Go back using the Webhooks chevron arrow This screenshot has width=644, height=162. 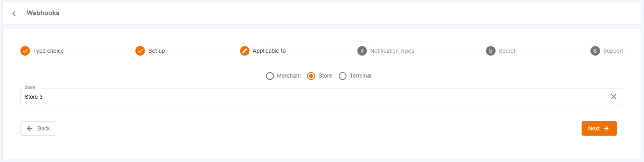point(14,13)
